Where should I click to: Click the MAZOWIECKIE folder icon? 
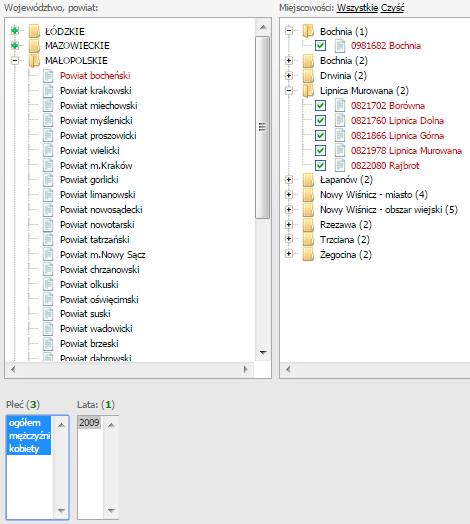[x=34, y=46]
